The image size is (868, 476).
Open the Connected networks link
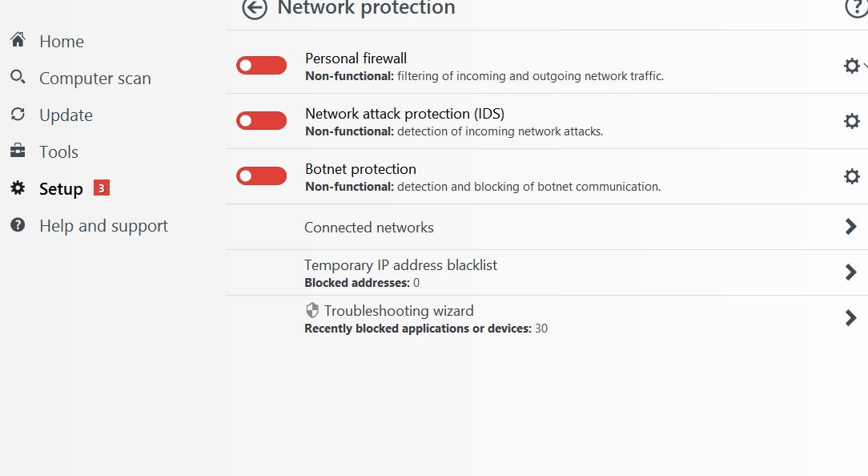pyautogui.click(x=369, y=228)
